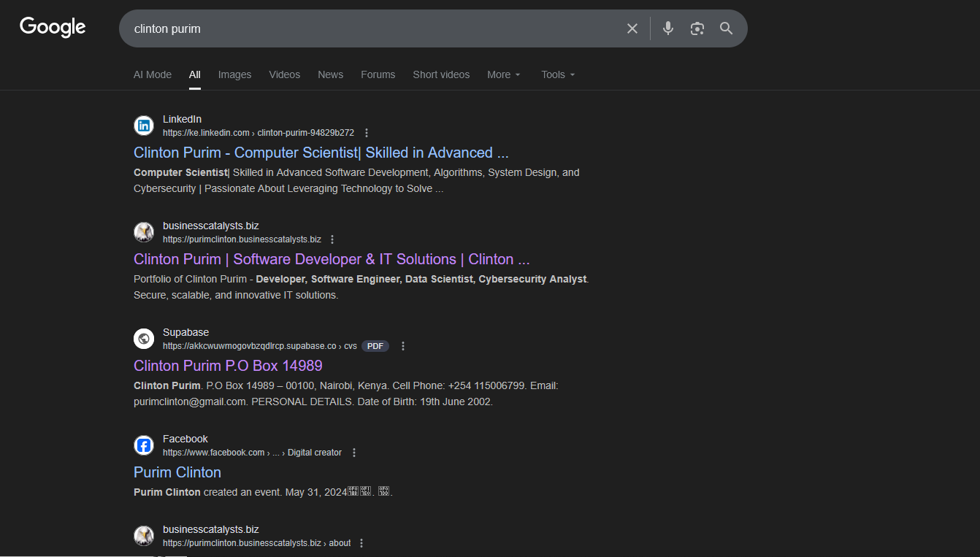Start voice search with microphone icon

pos(667,28)
